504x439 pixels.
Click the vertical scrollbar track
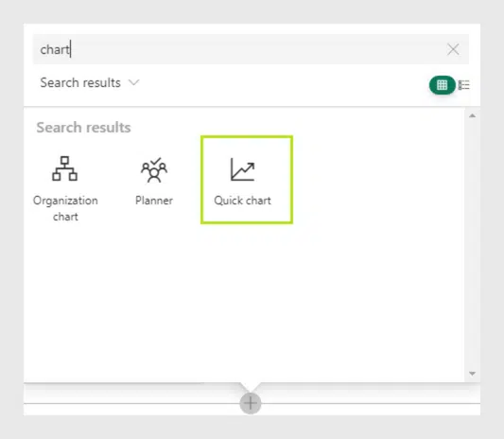point(472,244)
